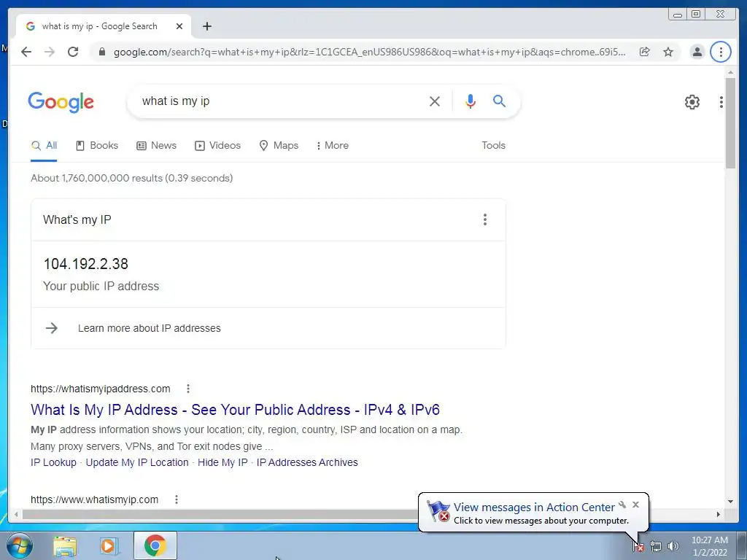The height and width of the screenshot is (560, 747).
Task: Open the Hide My IP sitelink
Action: pyautogui.click(x=222, y=462)
